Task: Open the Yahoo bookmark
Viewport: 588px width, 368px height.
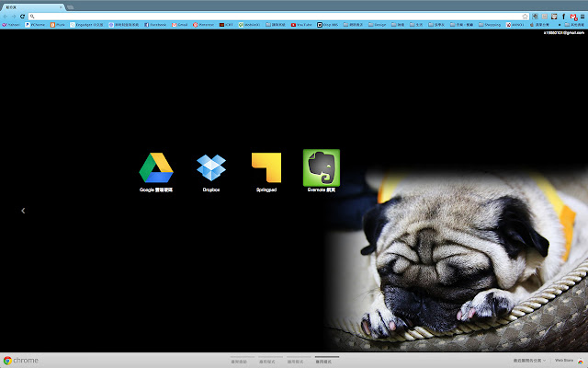Action: point(11,25)
